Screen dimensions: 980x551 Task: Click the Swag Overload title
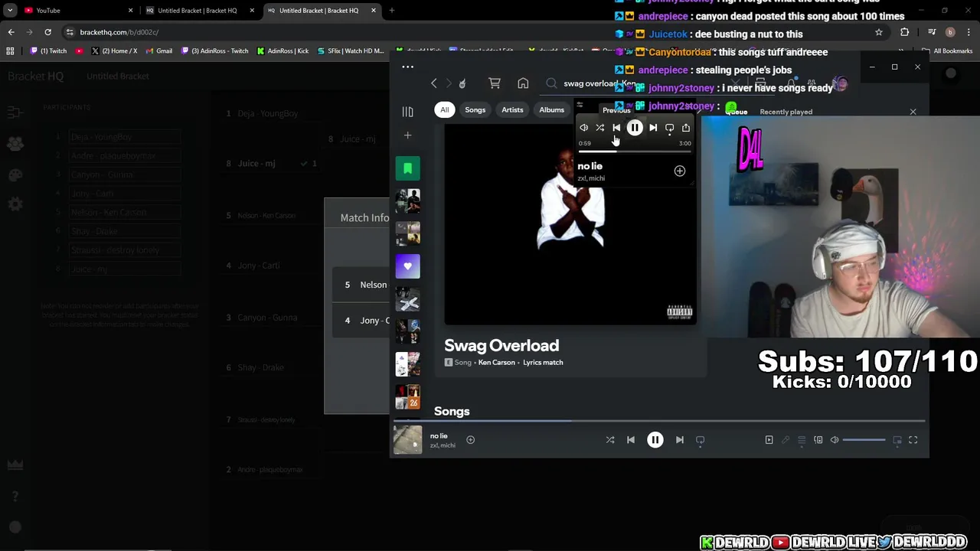(x=501, y=346)
